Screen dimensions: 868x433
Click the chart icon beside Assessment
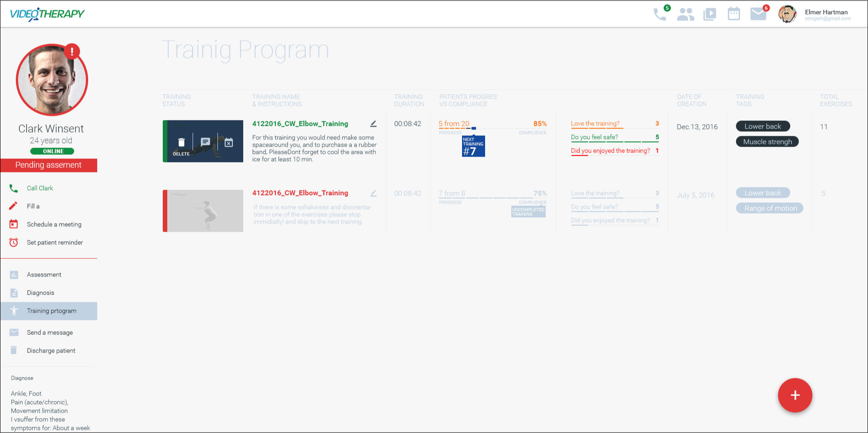click(14, 275)
